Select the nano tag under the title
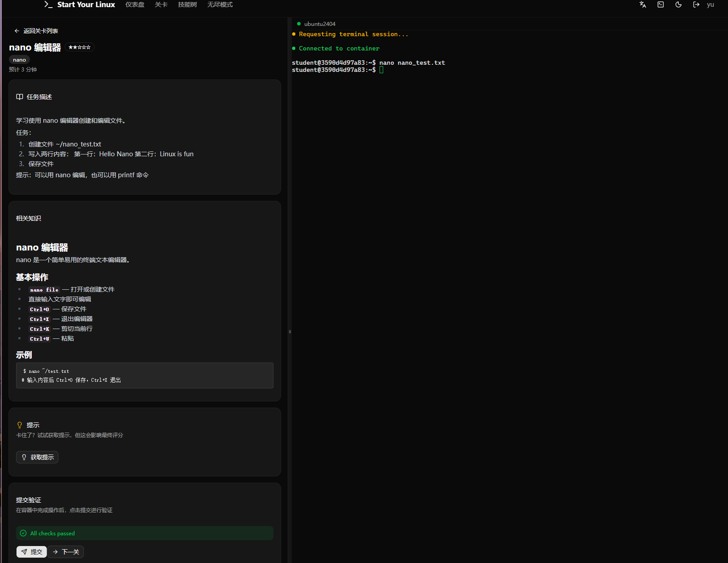This screenshot has height=563, width=728. tap(19, 60)
